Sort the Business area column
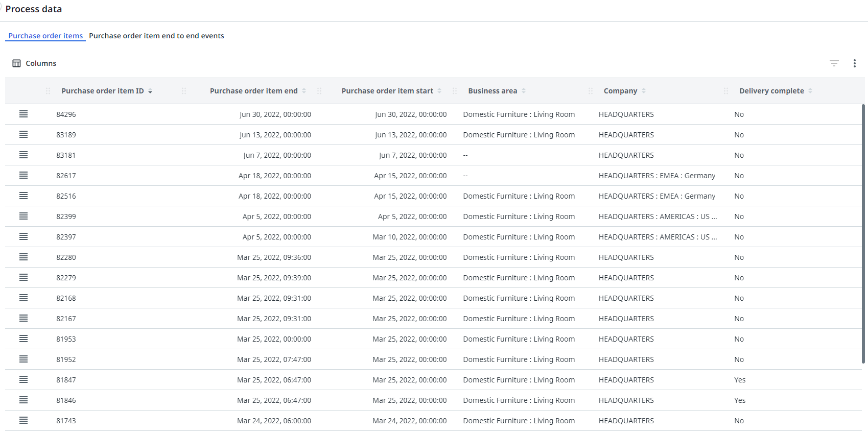 [x=524, y=91]
